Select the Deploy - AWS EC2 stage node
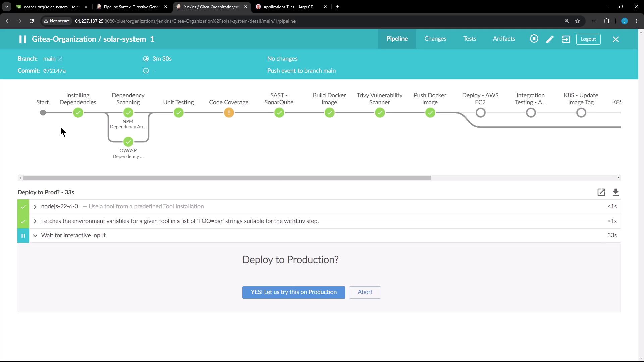The image size is (644, 362). (x=480, y=113)
